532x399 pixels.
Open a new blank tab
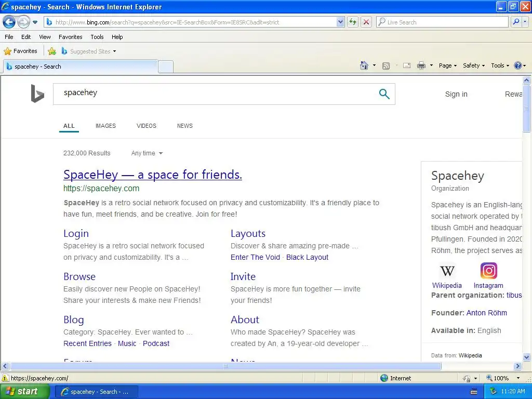166,67
